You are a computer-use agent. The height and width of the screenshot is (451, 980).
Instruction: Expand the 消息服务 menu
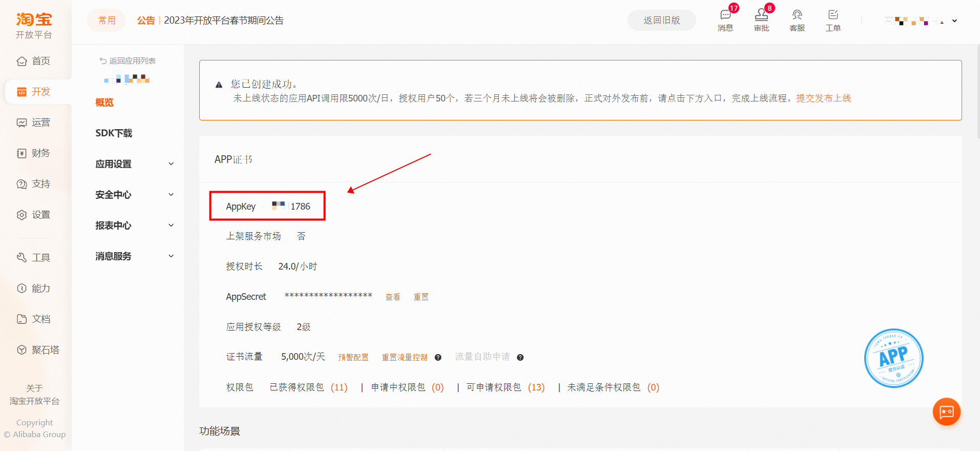[135, 256]
